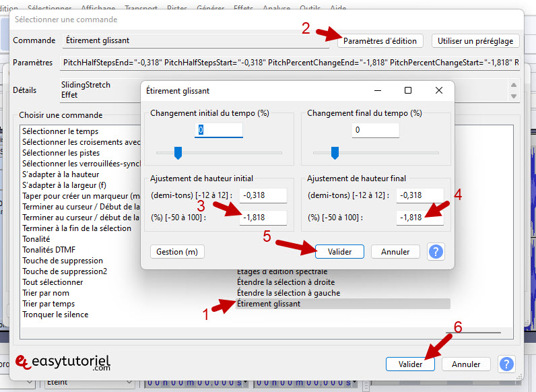Image resolution: width=536 pixels, height=392 pixels.
Task: Click Paramètres d'édition button
Action: pyautogui.click(x=380, y=41)
